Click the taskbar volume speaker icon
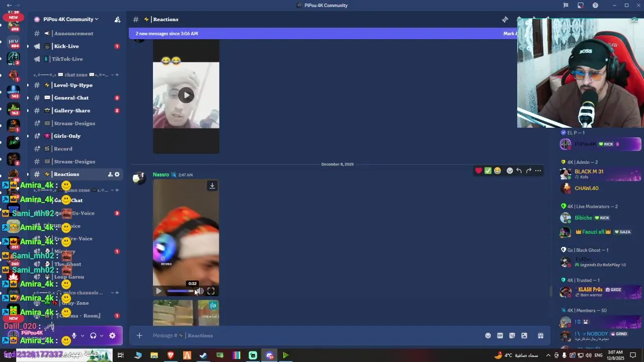 point(589,355)
